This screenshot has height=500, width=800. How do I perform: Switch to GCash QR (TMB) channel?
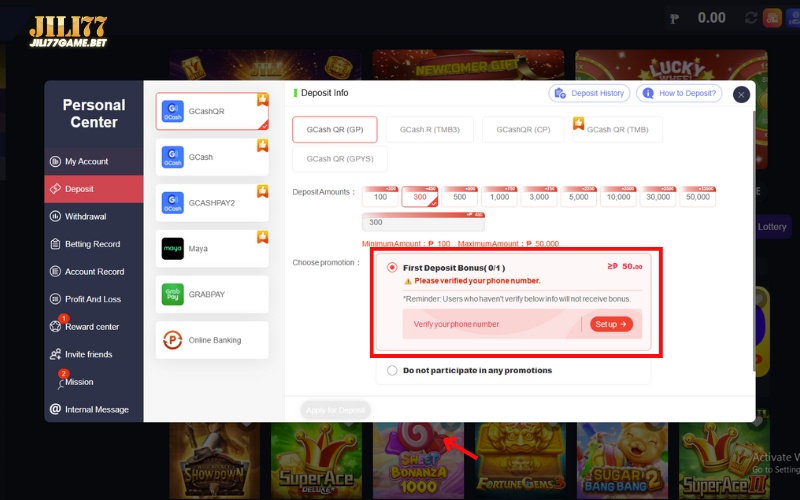pyautogui.click(x=617, y=130)
